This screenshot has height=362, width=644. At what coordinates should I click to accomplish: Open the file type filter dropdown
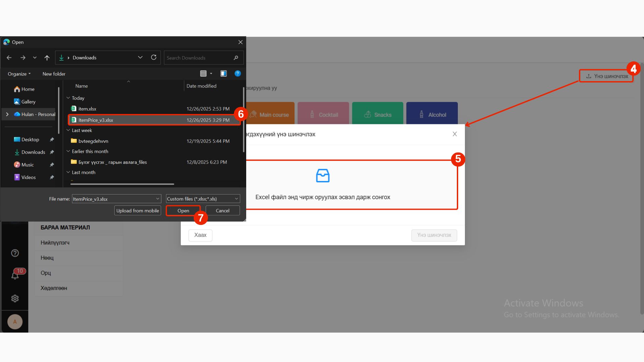tap(203, 199)
